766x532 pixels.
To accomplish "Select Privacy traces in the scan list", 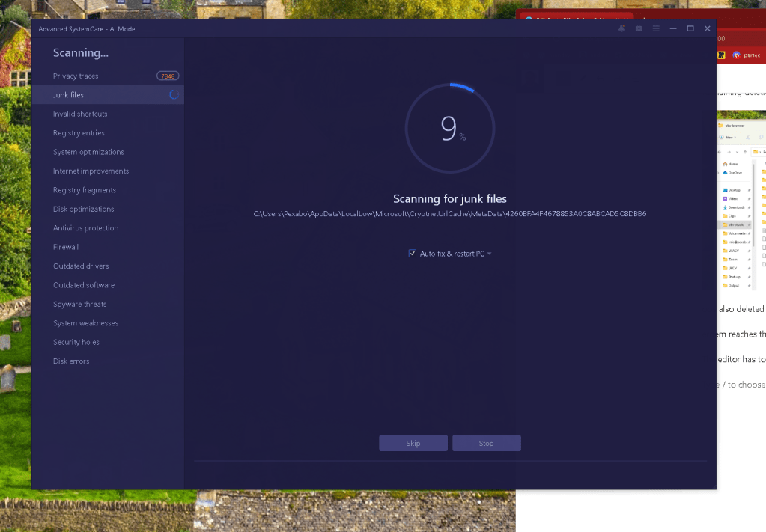I will [x=108, y=76].
